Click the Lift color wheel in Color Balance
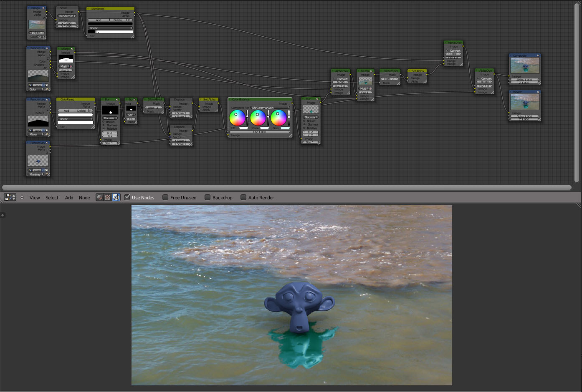This screenshot has width=582, height=392. coord(237,118)
